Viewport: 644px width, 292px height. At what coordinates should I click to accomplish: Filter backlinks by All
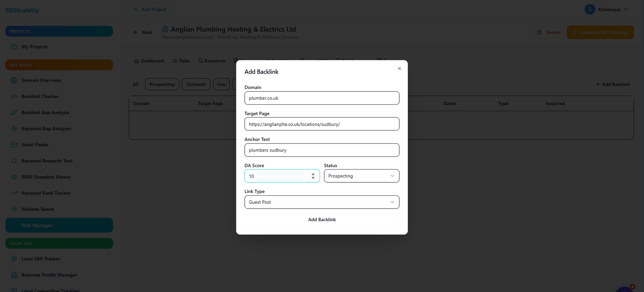tap(136, 84)
